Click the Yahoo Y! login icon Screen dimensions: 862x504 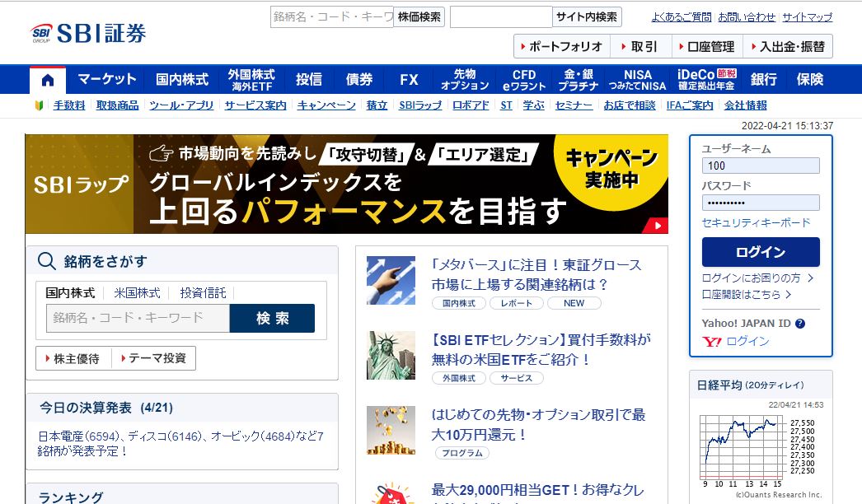[712, 341]
